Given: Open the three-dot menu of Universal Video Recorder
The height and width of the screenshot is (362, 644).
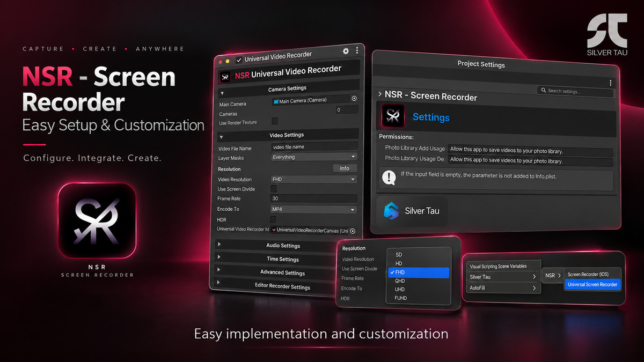Looking at the screenshot, I should point(357,50).
